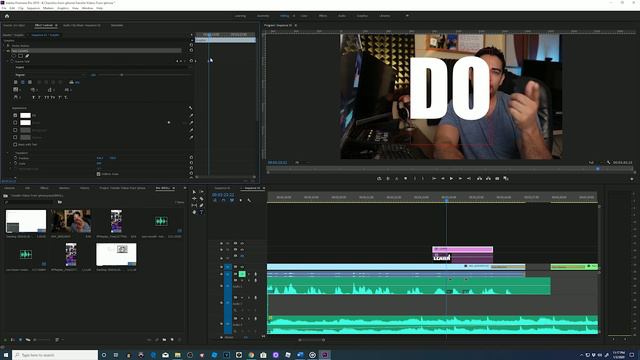Select the Track Select Forward tool
This screenshot has height=360, width=640.
(x=201, y=192)
